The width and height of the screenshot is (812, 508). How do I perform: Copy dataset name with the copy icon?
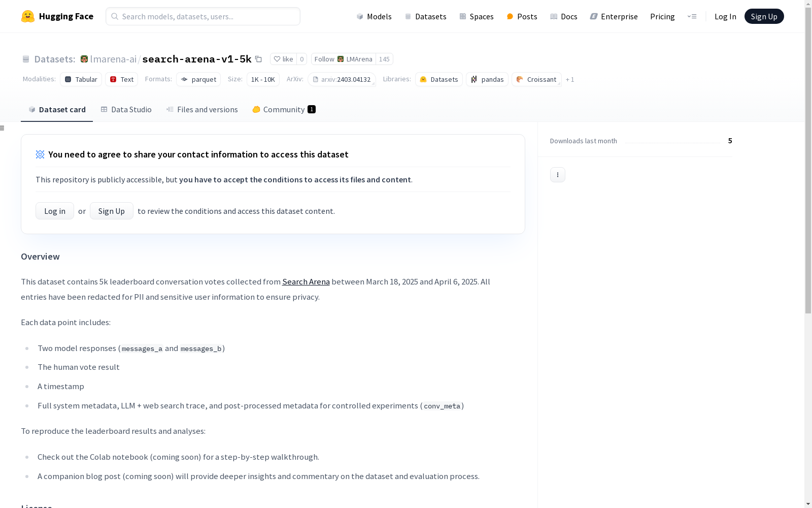click(258, 59)
